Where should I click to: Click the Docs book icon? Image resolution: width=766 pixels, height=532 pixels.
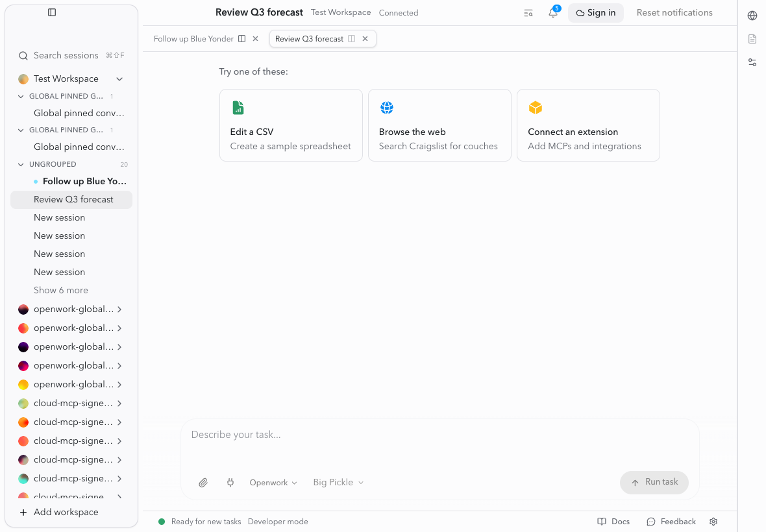602,522
